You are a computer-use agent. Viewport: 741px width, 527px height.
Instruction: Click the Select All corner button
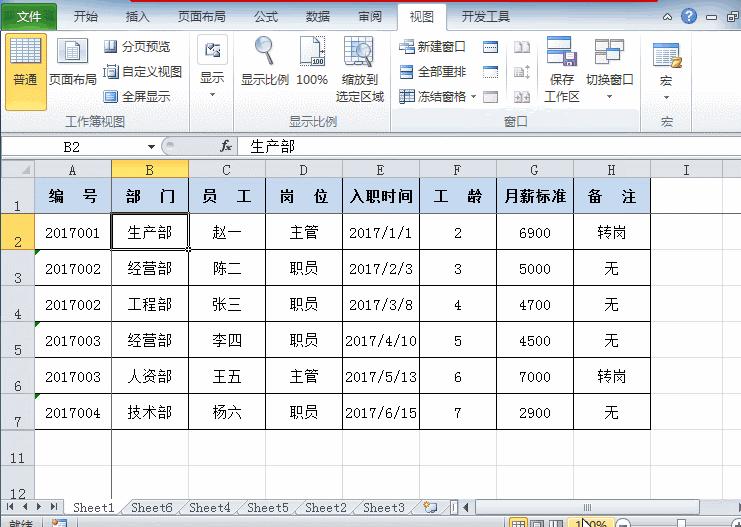click(x=17, y=169)
